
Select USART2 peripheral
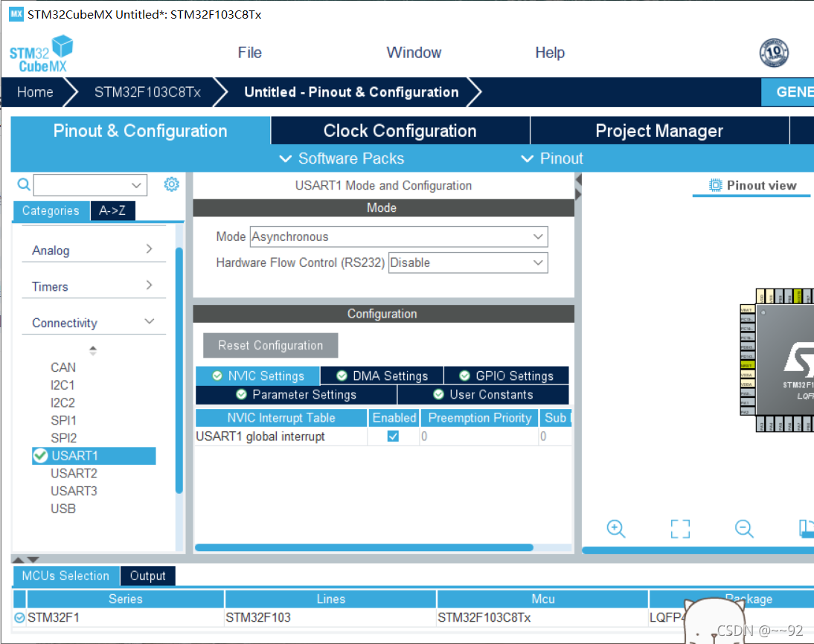[74, 473]
